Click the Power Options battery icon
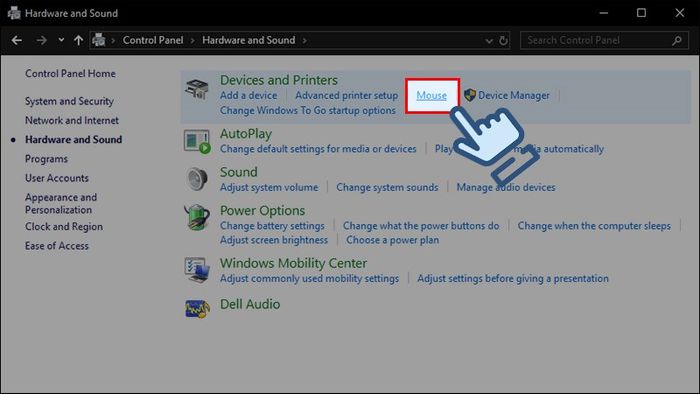700x394 pixels. coord(197,217)
